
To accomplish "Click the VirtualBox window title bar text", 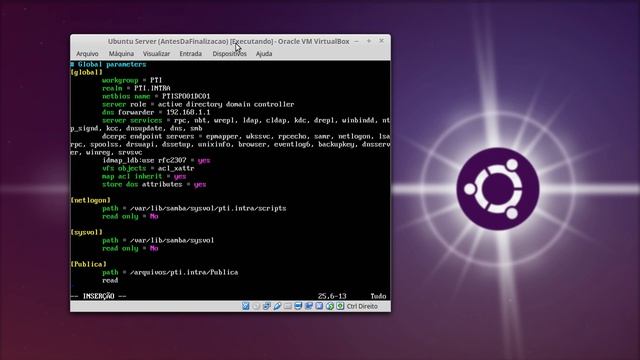I will pyautogui.click(x=229, y=41).
